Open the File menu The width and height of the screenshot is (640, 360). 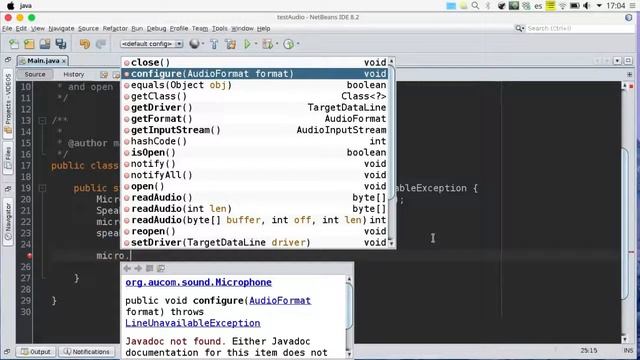7,28
